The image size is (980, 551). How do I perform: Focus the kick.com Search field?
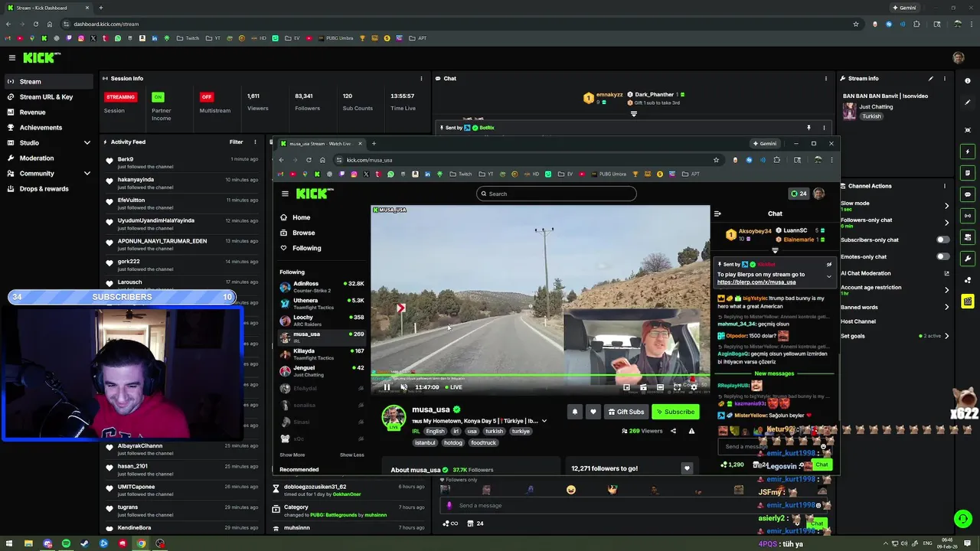click(x=556, y=194)
